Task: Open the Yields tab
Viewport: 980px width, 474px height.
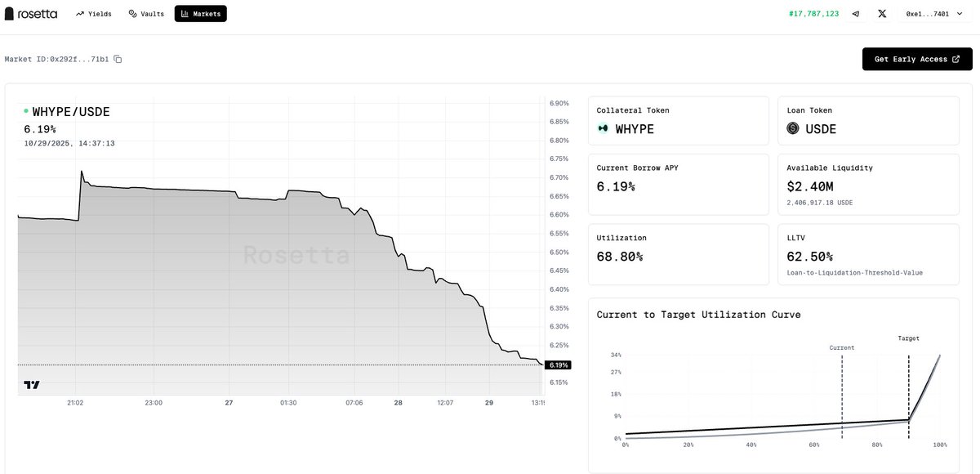Action: (x=94, y=14)
